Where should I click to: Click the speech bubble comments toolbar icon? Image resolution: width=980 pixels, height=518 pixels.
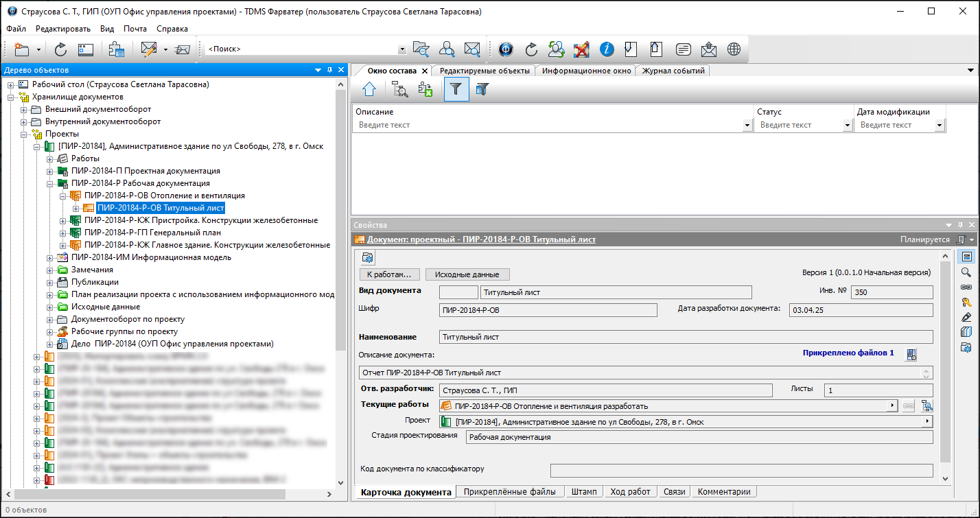[683, 49]
